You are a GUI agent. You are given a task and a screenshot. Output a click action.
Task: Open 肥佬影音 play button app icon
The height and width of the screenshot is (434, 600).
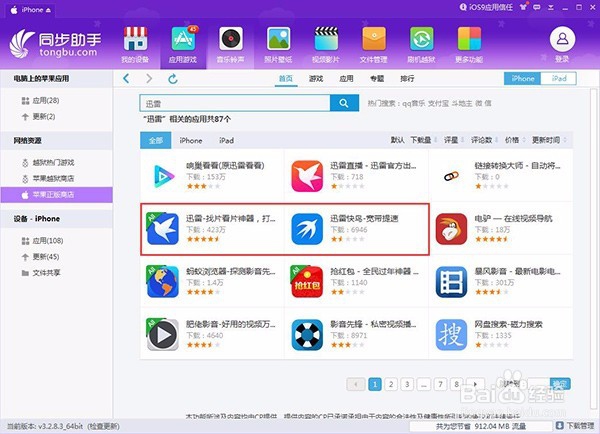coord(162,334)
